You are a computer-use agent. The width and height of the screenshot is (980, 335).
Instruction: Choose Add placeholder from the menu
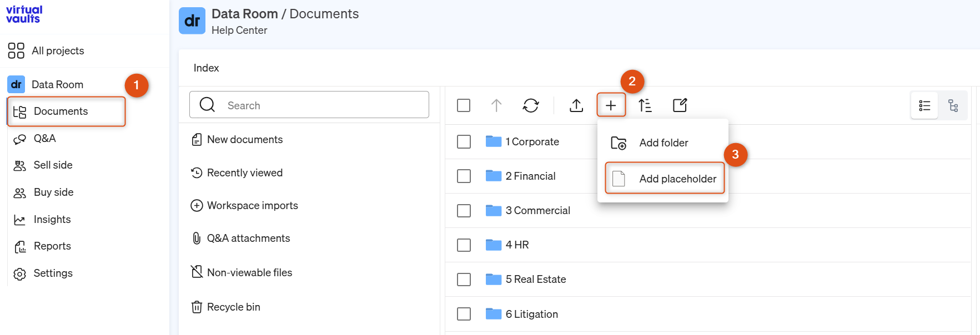pos(665,179)
